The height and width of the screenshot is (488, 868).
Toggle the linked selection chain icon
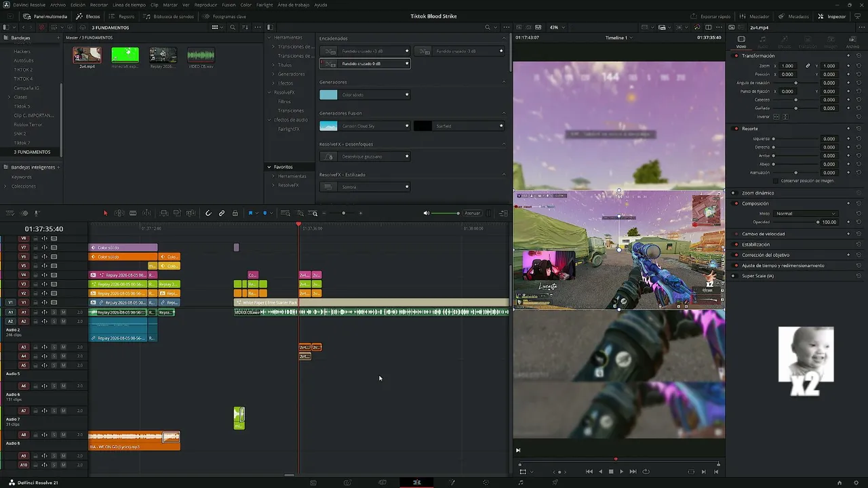[x=222, y=213]
